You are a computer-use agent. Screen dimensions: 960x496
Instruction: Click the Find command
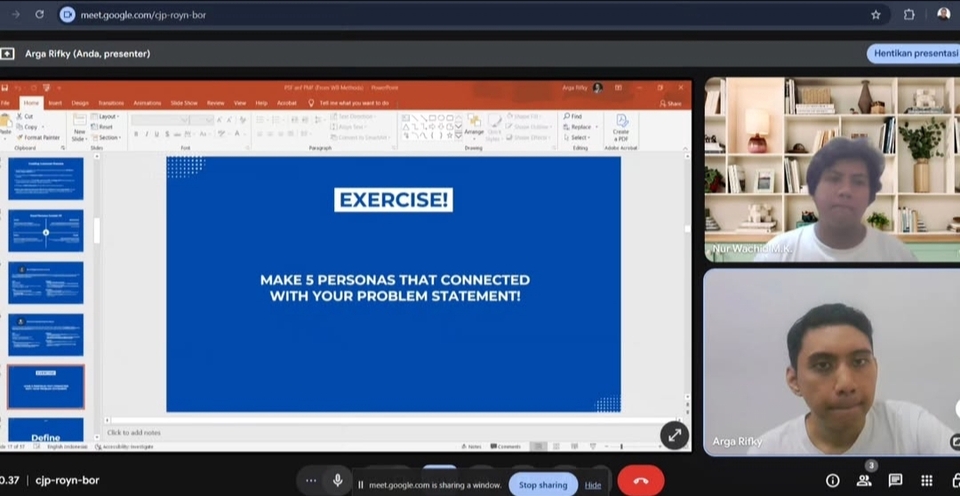click(x=573, y=116)
